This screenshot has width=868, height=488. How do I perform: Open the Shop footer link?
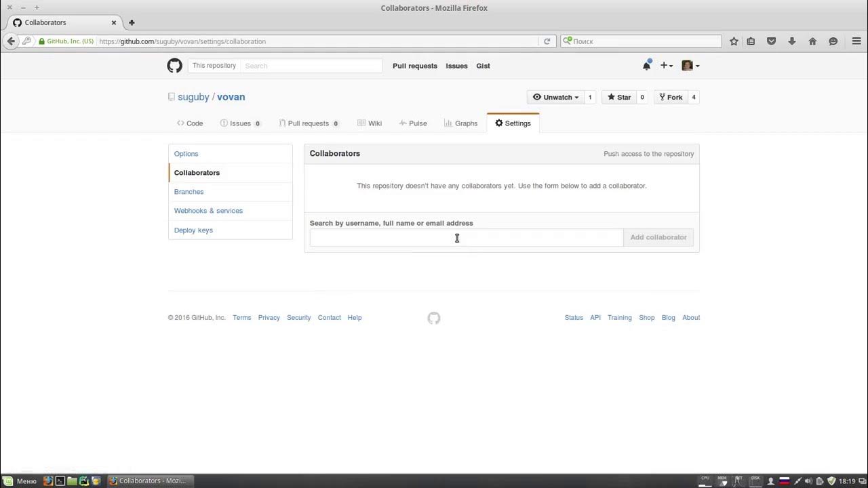(x=646, y=317)
